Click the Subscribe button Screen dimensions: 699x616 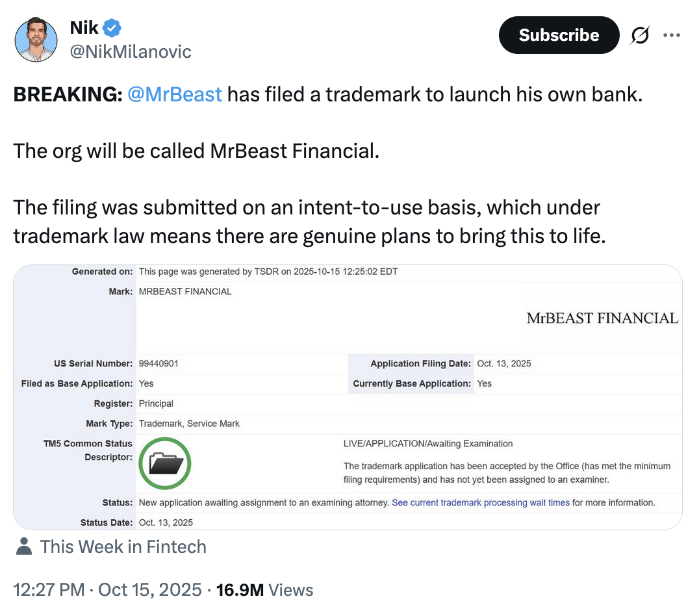click(x=559, y=35)
